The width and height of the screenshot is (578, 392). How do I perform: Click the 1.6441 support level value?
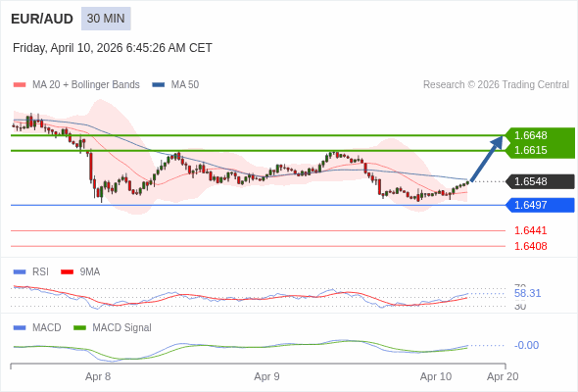pos(530,231)
